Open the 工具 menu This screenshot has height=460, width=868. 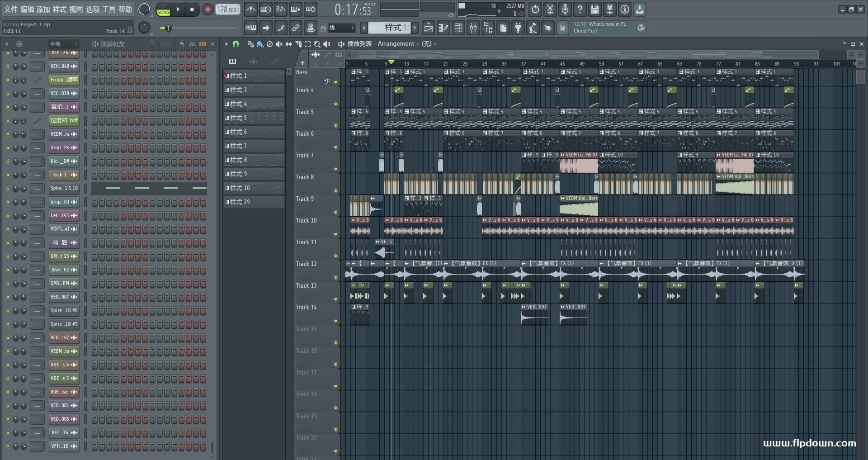[x=108, y=9]
